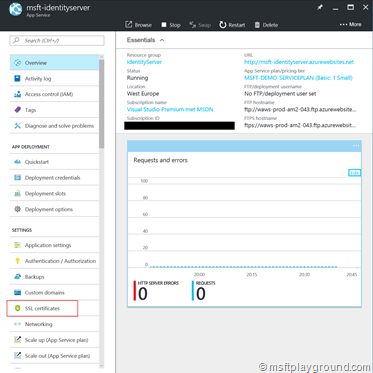
Task: Click the App Service globe icon
Action: 15,9
